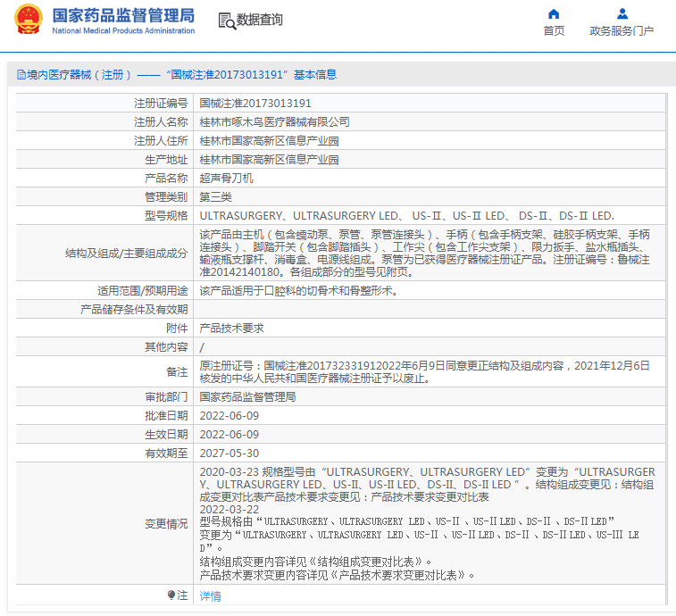Click the 首页 label

[554, 31]
